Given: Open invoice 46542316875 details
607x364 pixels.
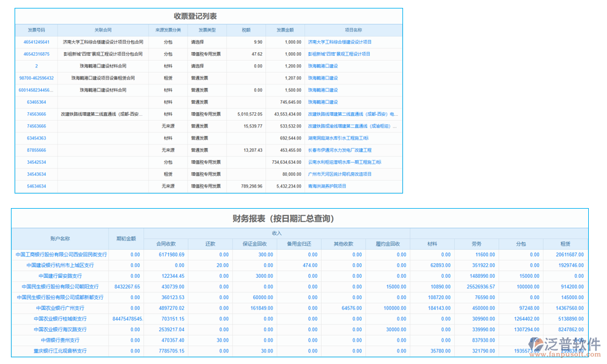Looking at the screenshot, I should point(35,54).
